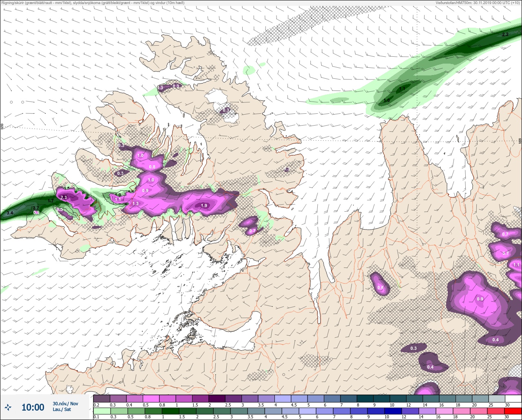This screenshot has height=420, width=522.
Task: Click the 1.9 value in the magenta snow band
Action: (x=204, y=206)
